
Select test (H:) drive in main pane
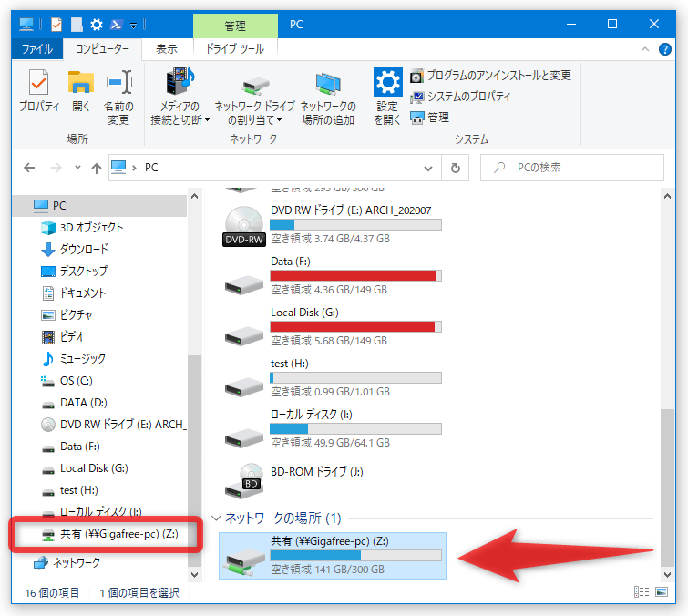332,378
